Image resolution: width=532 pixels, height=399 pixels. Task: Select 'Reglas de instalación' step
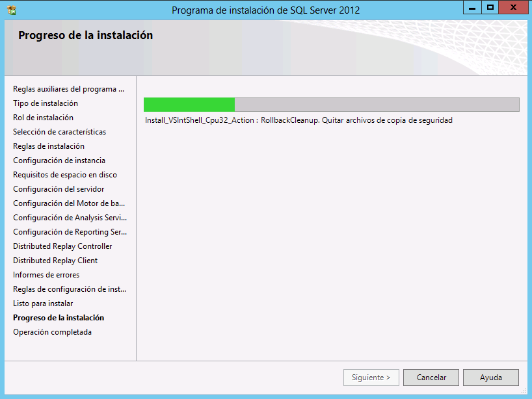(49, 146)
